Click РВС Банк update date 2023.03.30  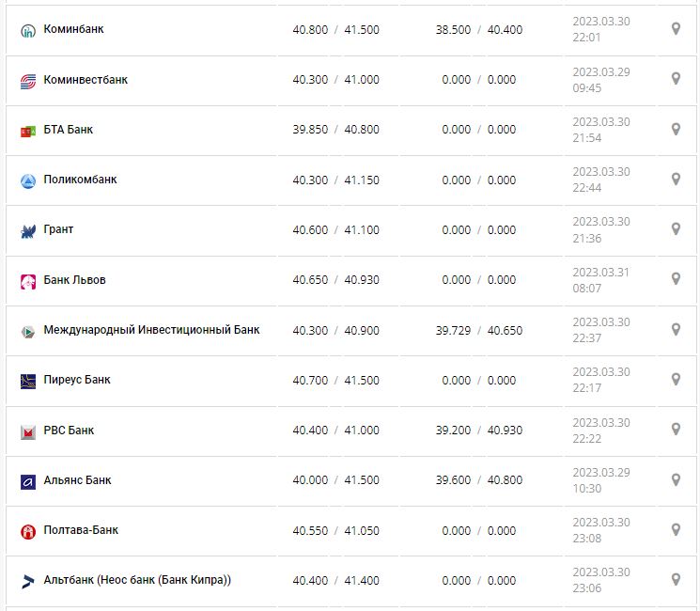click(601, 422)
